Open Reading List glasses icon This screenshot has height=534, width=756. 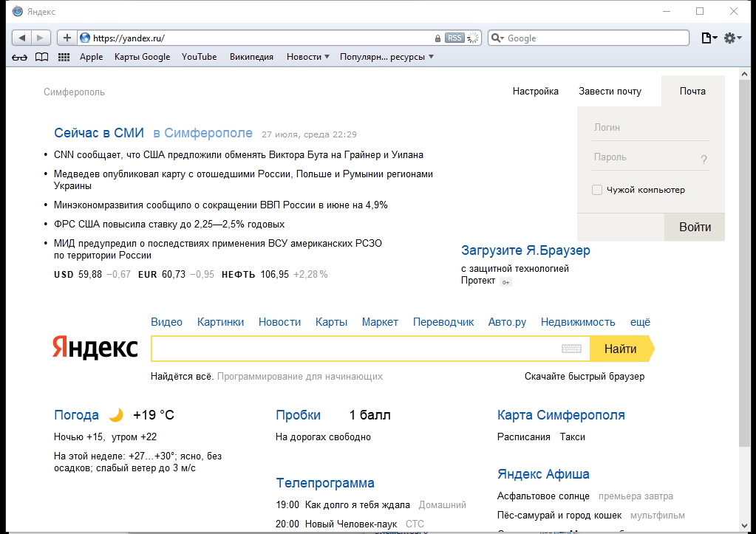pos(20,58)
